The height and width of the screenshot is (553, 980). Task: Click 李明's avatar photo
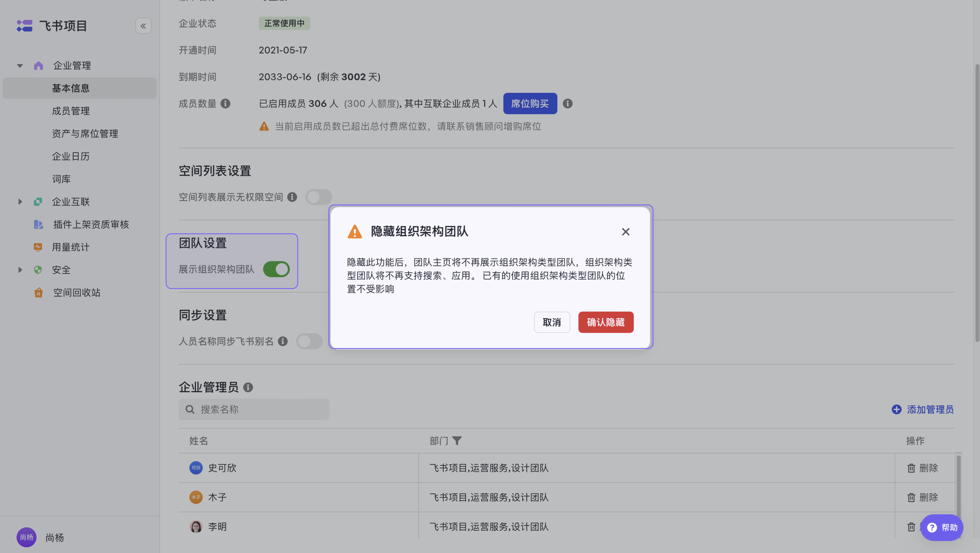(196, 526)
